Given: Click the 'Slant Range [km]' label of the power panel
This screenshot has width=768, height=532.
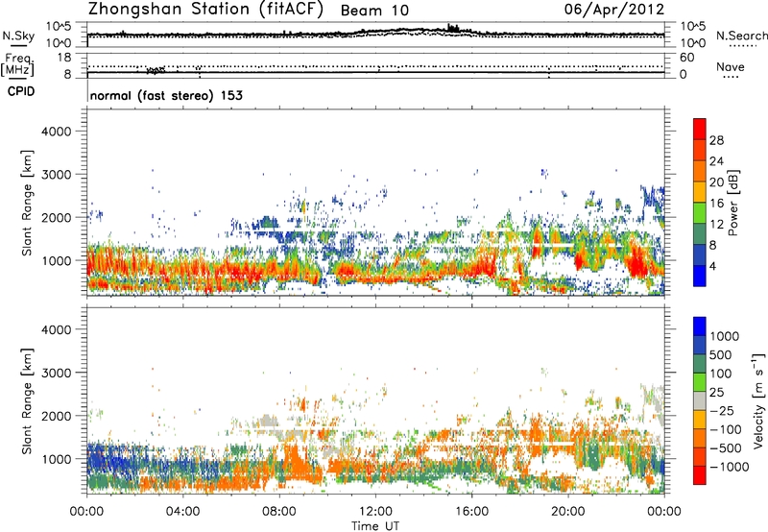Looking at the screenshot, I should 27,203.
